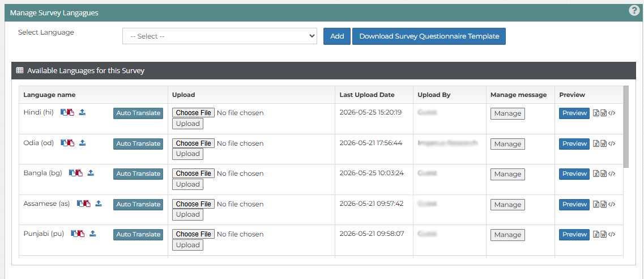Open code embed icon in Bangla row
The width and height of the screenshot is (644, 279).
pyautogui.click(x=612, y=174)
